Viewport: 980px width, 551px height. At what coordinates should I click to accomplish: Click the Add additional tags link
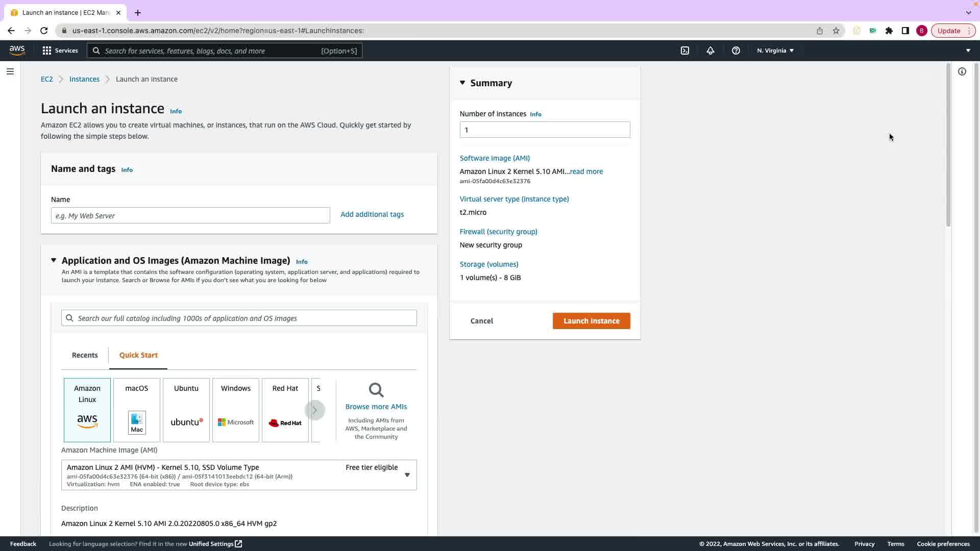tap(372, 214)
